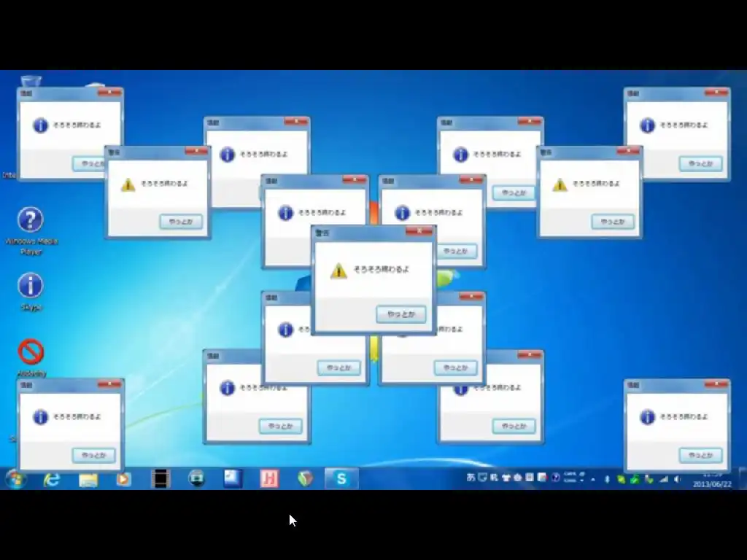
Task: Close the left-side warning dialog with red X
Action: click(196, 151)
